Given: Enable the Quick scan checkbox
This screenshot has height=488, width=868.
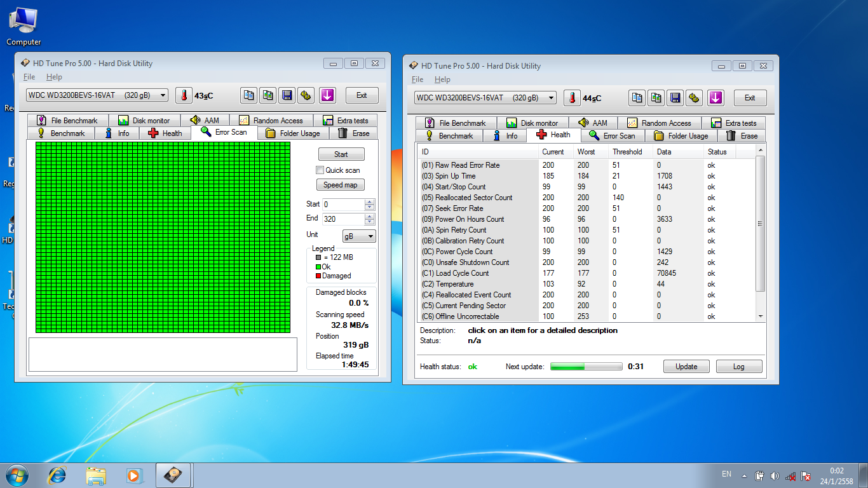Looking at the screenshot, I should (x=320, y=170).
